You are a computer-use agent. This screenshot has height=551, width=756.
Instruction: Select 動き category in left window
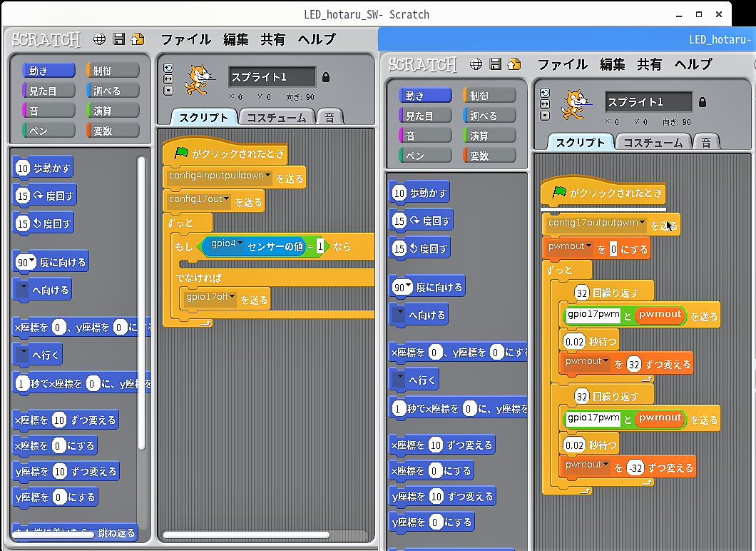click(x=48, y=71)
